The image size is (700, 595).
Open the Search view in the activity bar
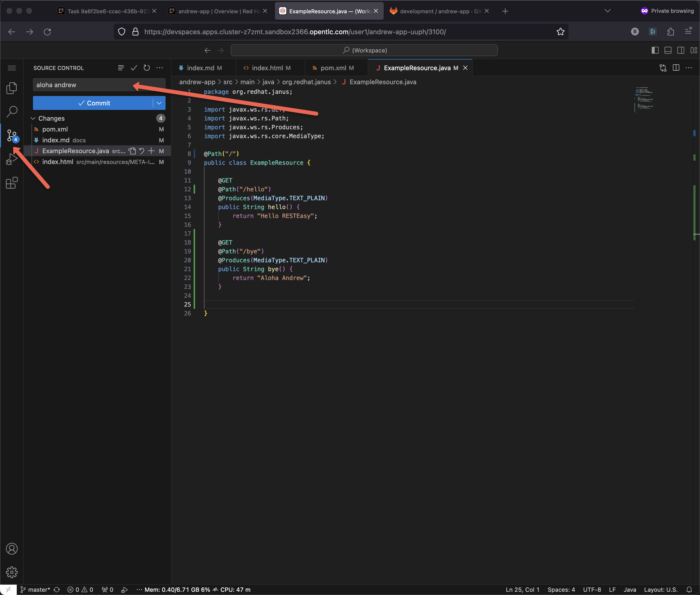coord(12,111)
